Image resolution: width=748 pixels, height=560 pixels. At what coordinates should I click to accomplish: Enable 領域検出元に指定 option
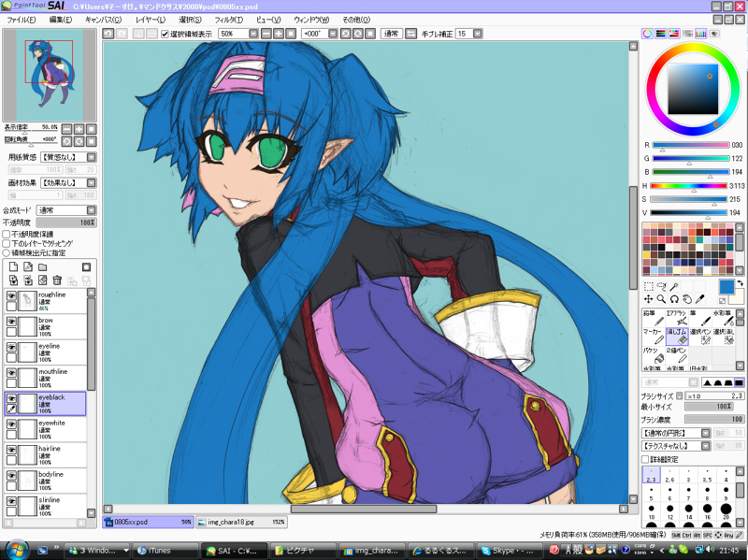click(x=7, y=252)
